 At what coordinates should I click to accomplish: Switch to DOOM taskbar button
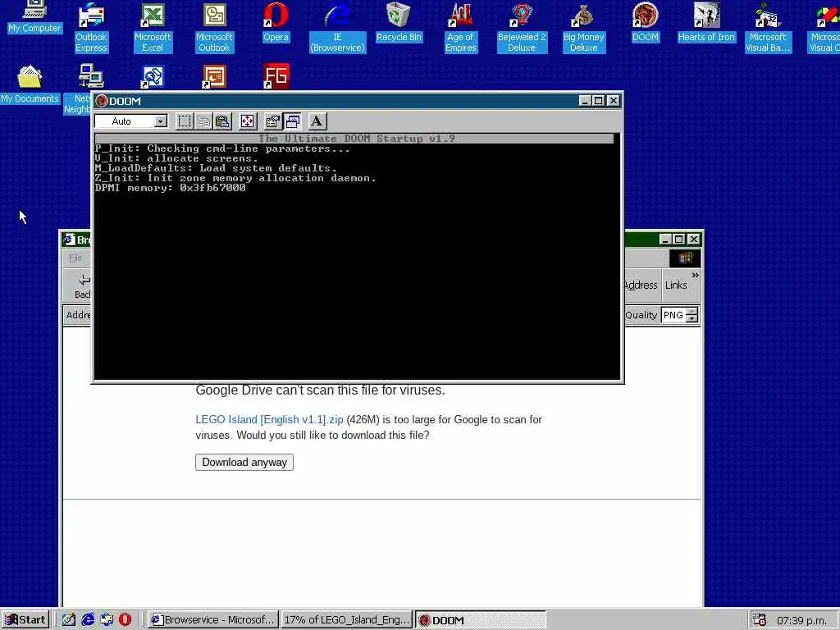point(480,620)
